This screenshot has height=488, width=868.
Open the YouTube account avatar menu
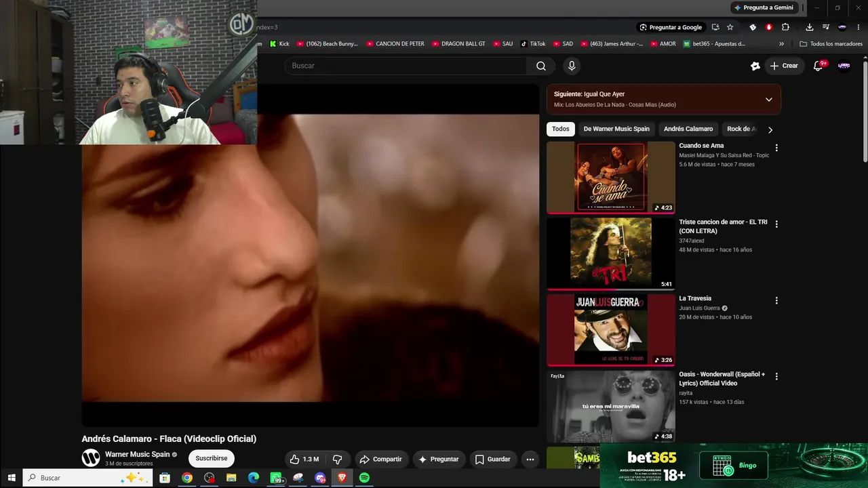pos(844,66)
